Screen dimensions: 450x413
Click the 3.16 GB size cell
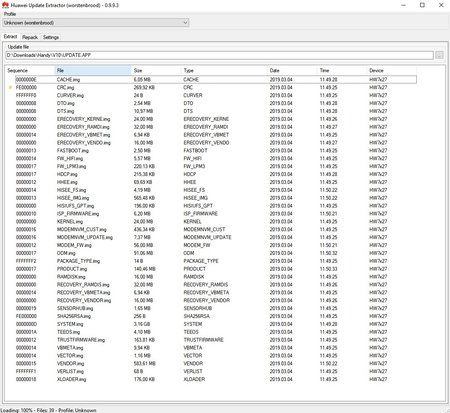tap(142, 324)
